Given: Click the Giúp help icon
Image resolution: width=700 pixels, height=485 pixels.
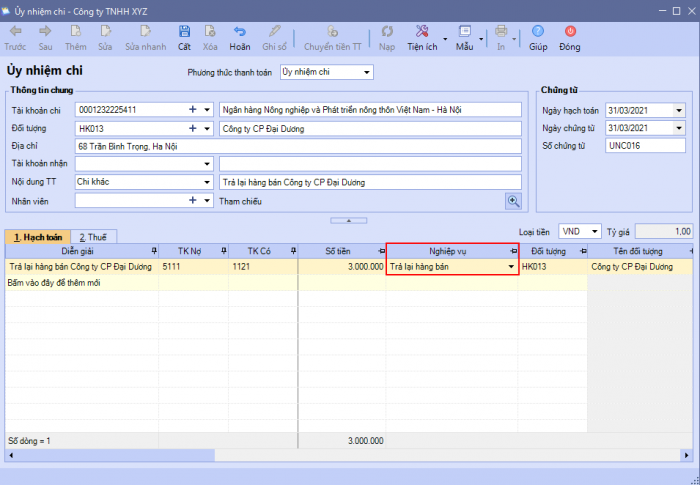Looking at the screenshot, I should tap(538, 33).
